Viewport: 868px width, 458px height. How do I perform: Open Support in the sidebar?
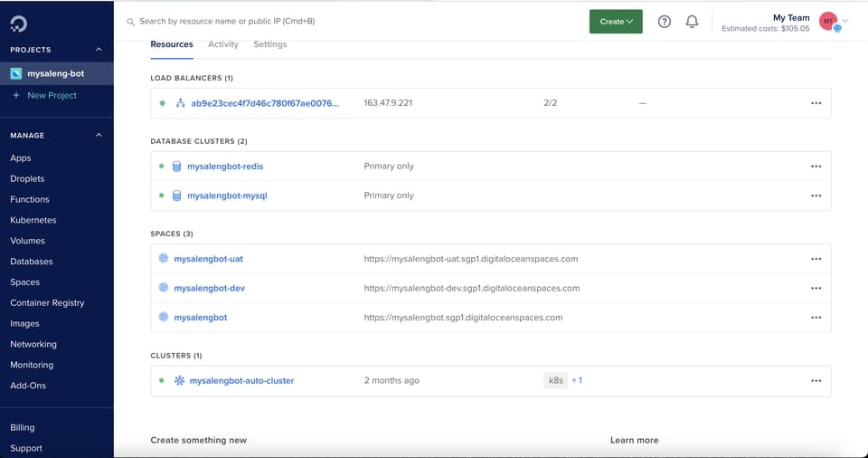point(26,448)
